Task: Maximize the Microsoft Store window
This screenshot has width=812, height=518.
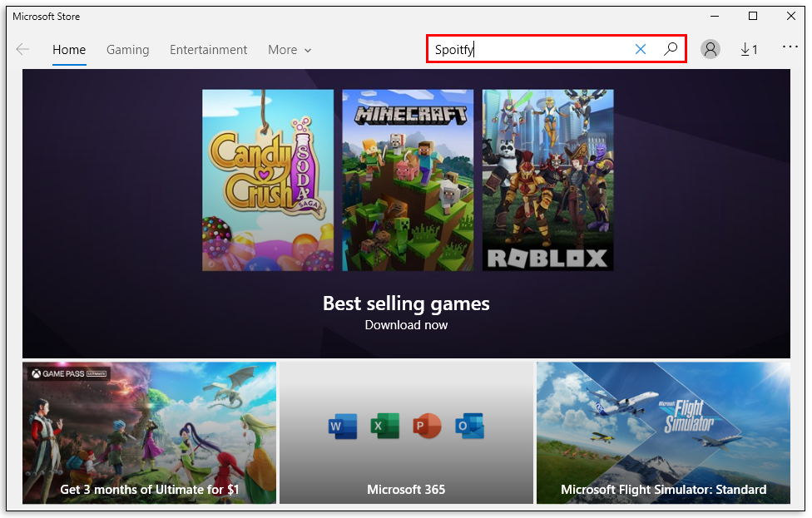Action: click(753, 16)
